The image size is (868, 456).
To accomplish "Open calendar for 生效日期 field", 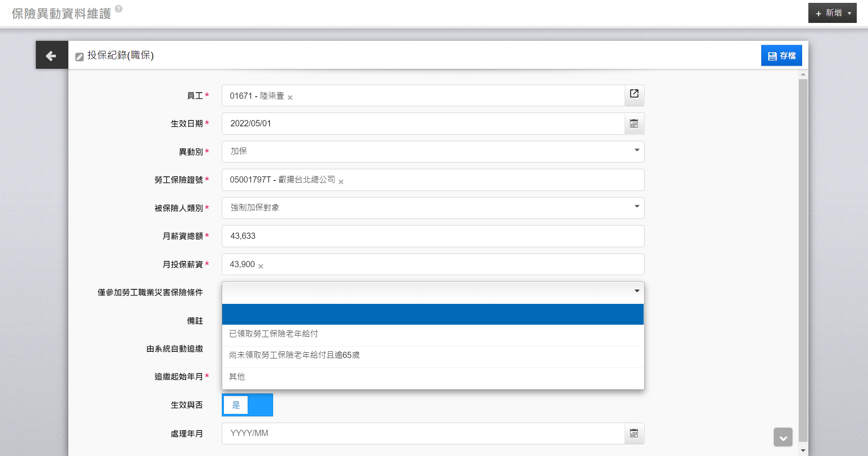I will coord(634,124).
